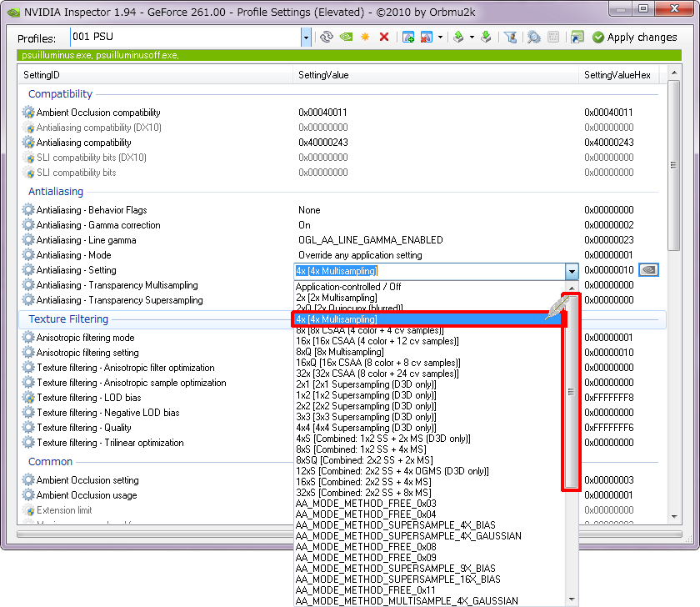Select SLI compatibility bits (DX10) row

[x=339, y=158]
